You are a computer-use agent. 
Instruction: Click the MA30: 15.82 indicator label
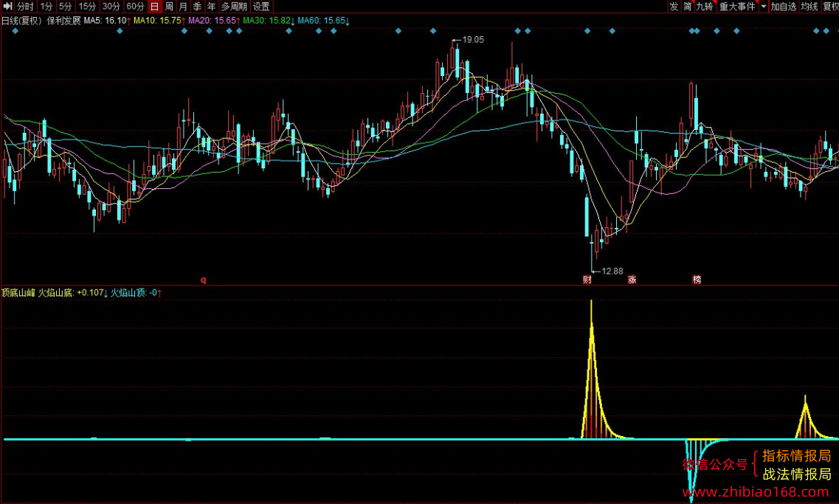point(269,21)
